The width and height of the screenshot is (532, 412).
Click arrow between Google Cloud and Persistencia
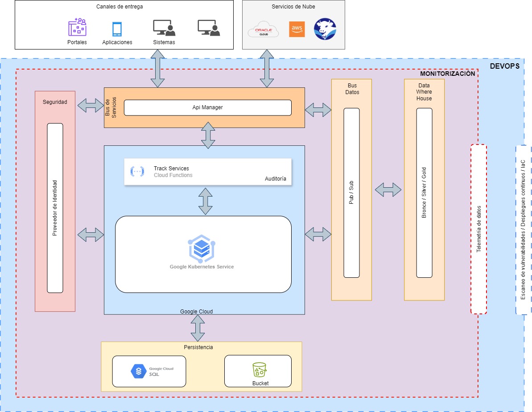click(198, 328)
